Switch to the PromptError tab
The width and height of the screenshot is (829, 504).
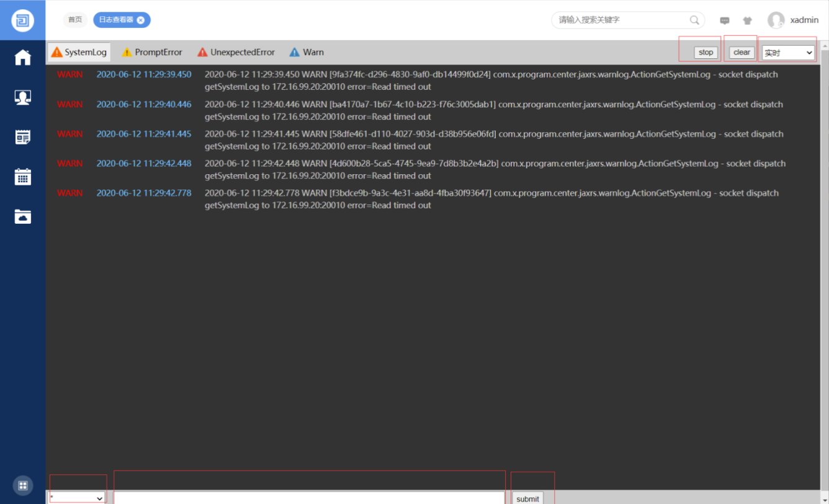pos(152,52)
